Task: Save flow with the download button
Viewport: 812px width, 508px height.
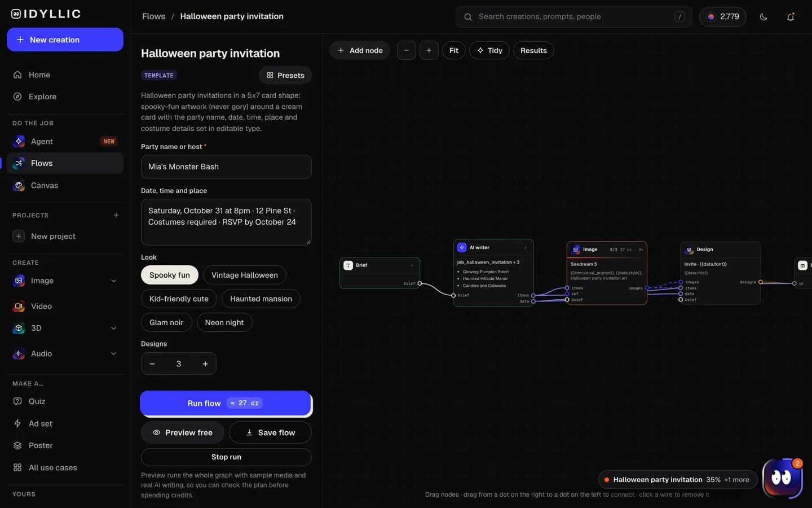Action: tap(270, 432)
